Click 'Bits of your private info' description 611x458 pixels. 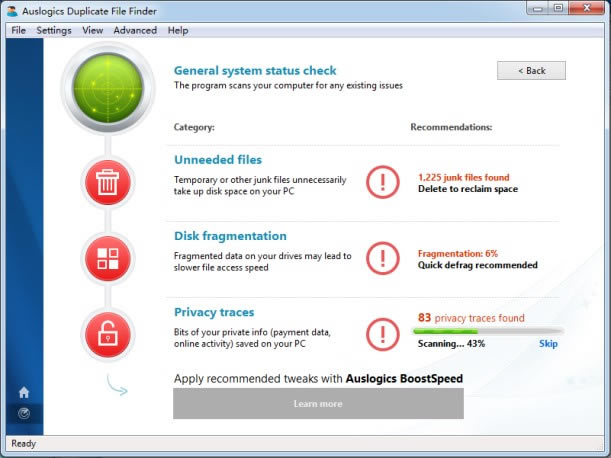[x=252, y=338]
